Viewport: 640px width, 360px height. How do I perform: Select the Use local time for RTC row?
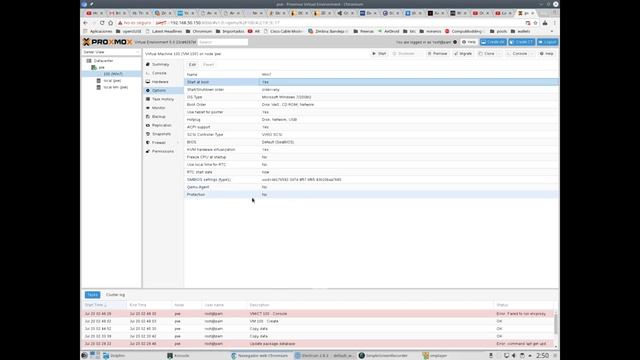pyautogui.click(x=371, y=164)
